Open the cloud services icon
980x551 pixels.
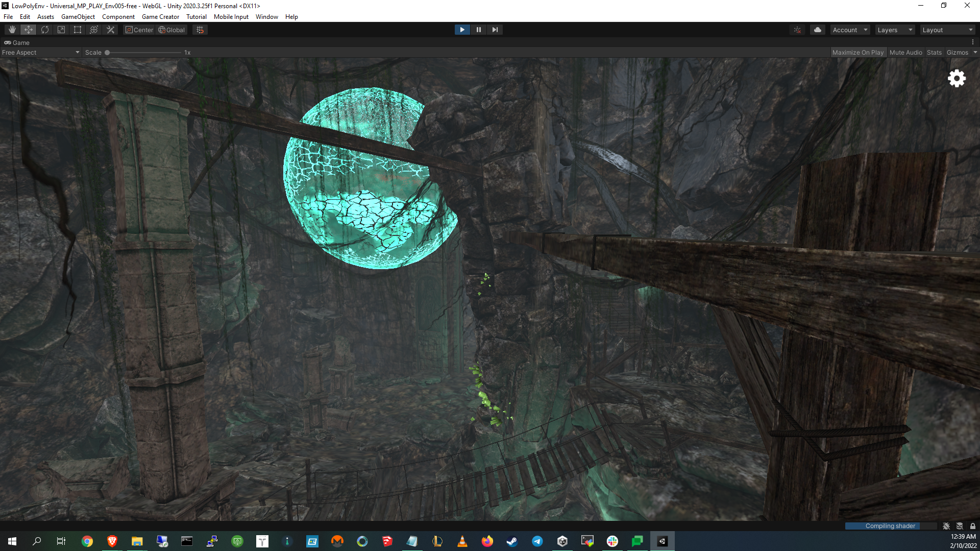click(818, 30)
